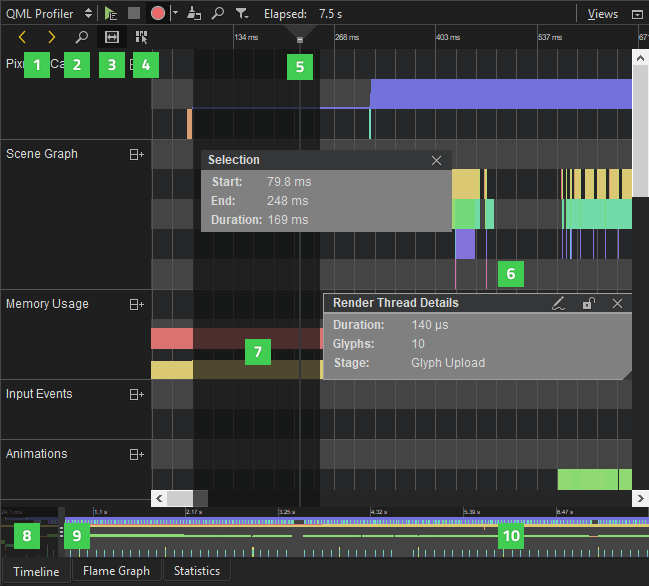The width and height of the screenshot is (649, 586).
Task: Click the view event information icon
Action: (142, 37)
